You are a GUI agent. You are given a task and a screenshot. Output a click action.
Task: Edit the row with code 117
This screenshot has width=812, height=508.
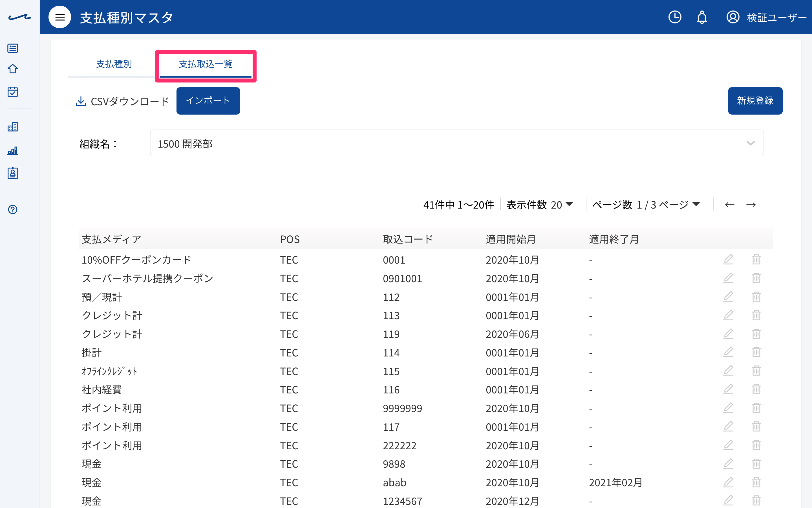point(728,427)
